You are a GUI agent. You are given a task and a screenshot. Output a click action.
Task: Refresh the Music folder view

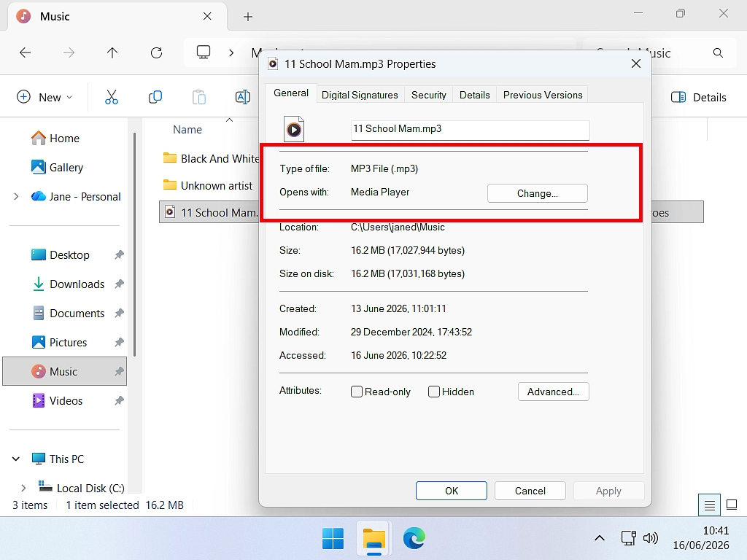(x=156, y=52)
